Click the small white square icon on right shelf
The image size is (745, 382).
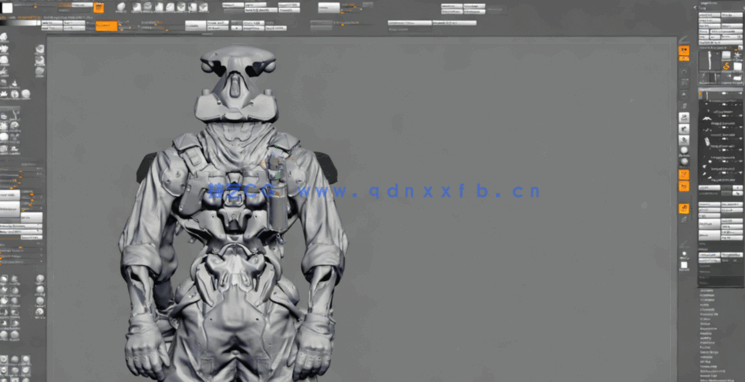[x=684, y=265]
